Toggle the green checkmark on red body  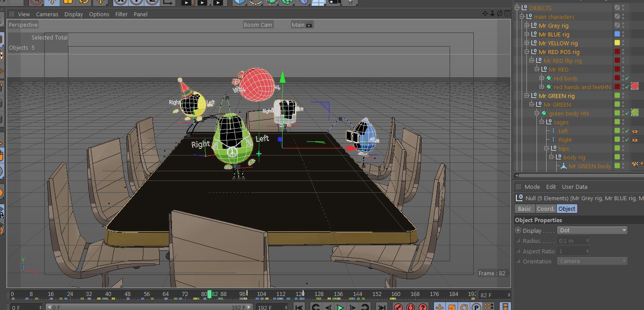click(627, 78)
